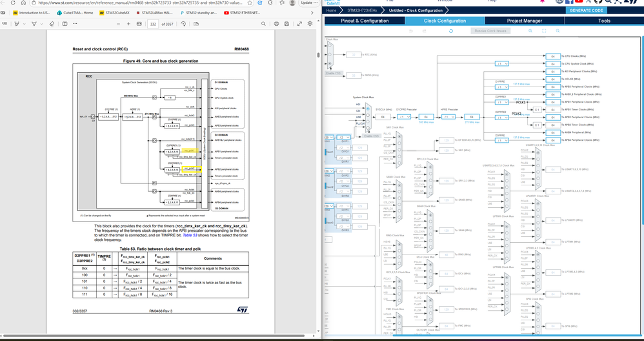Open STM32CubeMX bookmark
This screenshot has height=341, width=644.
[115, 13]
